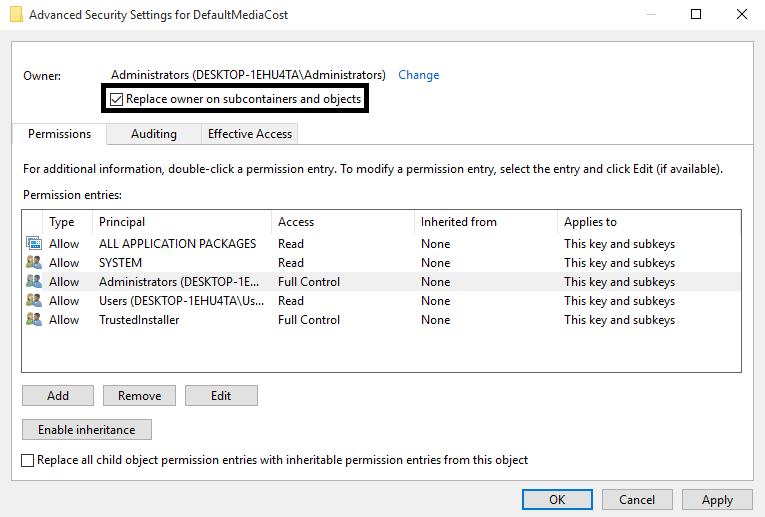Click the folder icon in title bar
Screen dimensions: 765x517
(16, 14)
